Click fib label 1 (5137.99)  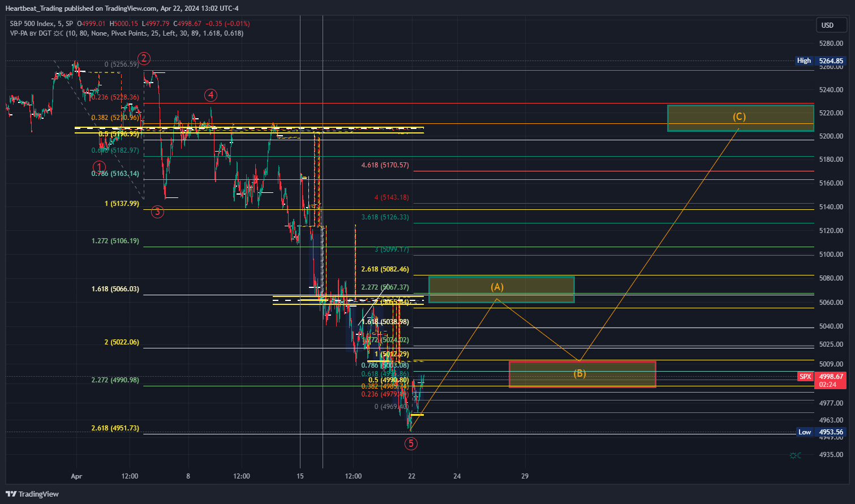click(x=122, y=204)
